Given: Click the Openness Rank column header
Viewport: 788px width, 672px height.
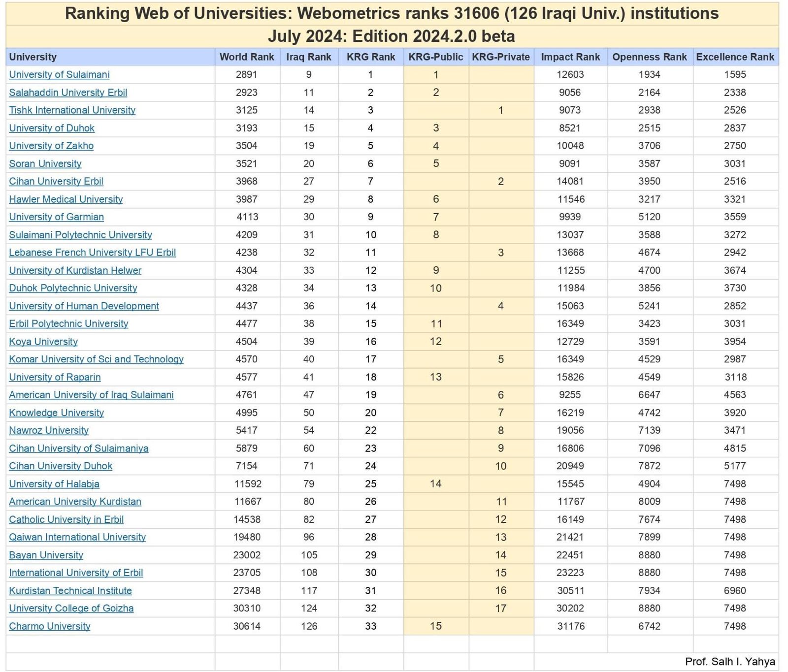Looking at the screenshot, I should [649, 57].
